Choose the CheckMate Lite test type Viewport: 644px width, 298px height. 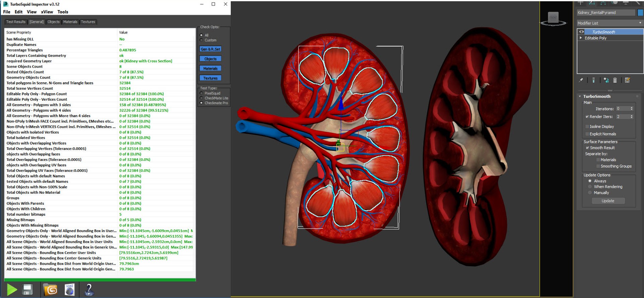(201, 98)
